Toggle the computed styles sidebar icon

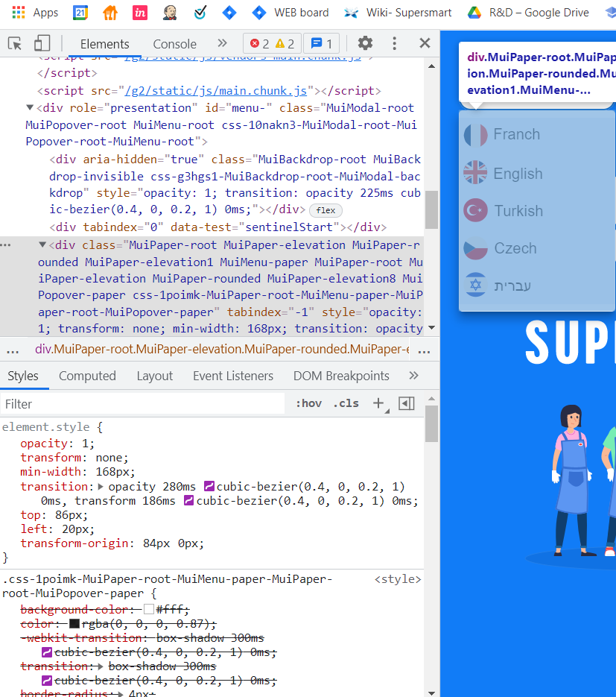coord(407,403)
